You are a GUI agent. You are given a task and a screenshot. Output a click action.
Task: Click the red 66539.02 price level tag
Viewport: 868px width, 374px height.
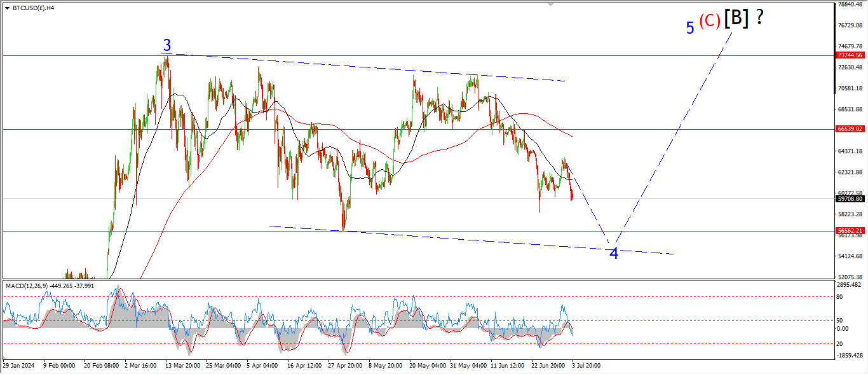click(850, 129)
